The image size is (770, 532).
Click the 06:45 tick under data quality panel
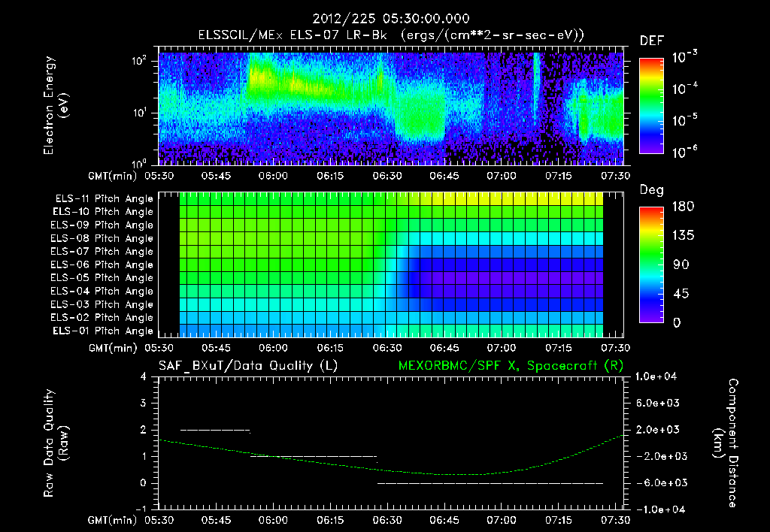pos(444,520)
